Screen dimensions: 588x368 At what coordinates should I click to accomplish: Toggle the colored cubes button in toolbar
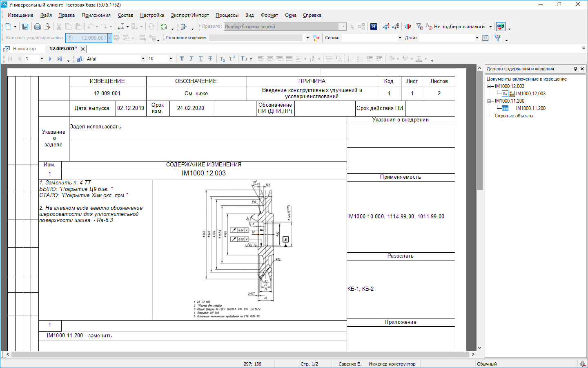coord(501,27)
